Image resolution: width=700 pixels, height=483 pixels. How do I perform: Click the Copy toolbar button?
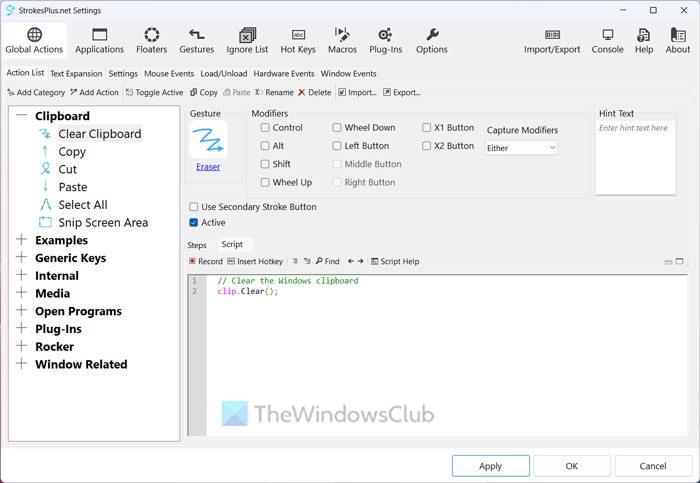[x=204, y=92]
